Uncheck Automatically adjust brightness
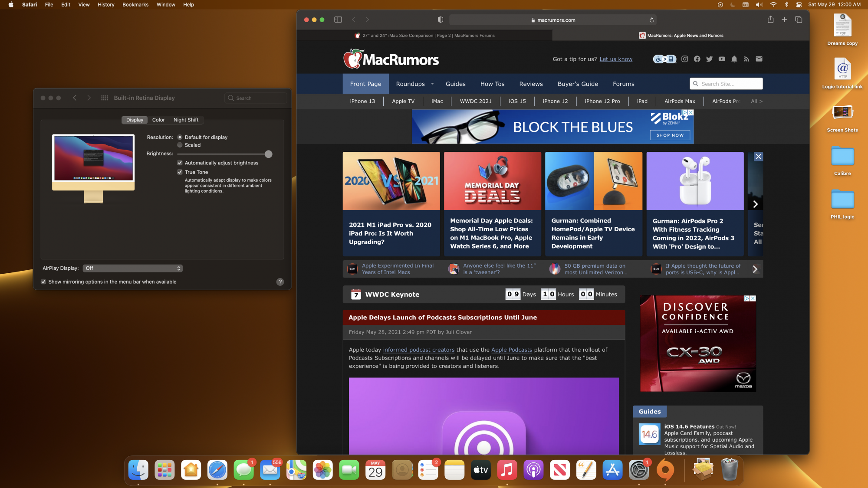This screenshot has height=488, width=868. (180, 163)
